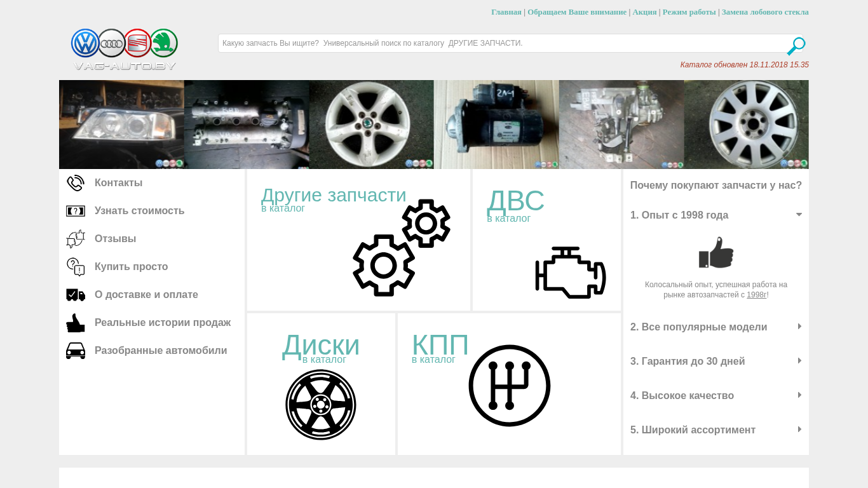868x488 pixels.
Task: Click the thumbs icon beside Отзывы
Action: 76,239
